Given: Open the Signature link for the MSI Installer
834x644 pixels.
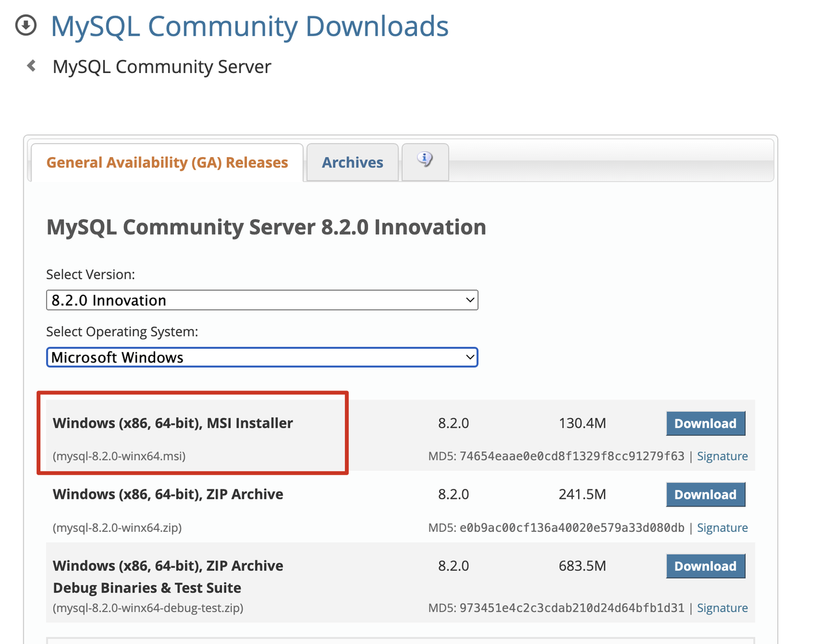Looking at the screenshot, I should click(x=723, y=456).
